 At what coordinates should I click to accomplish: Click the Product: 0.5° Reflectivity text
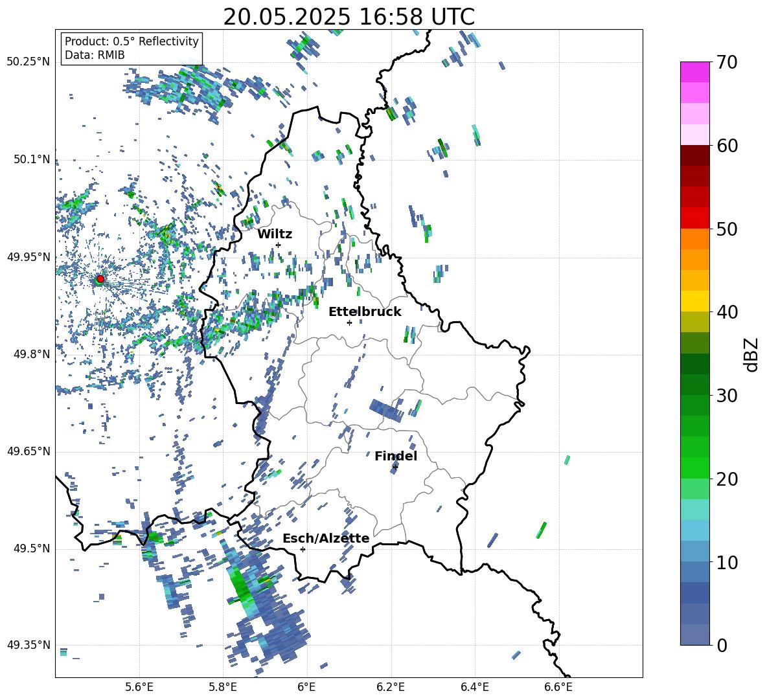(132, 41)
